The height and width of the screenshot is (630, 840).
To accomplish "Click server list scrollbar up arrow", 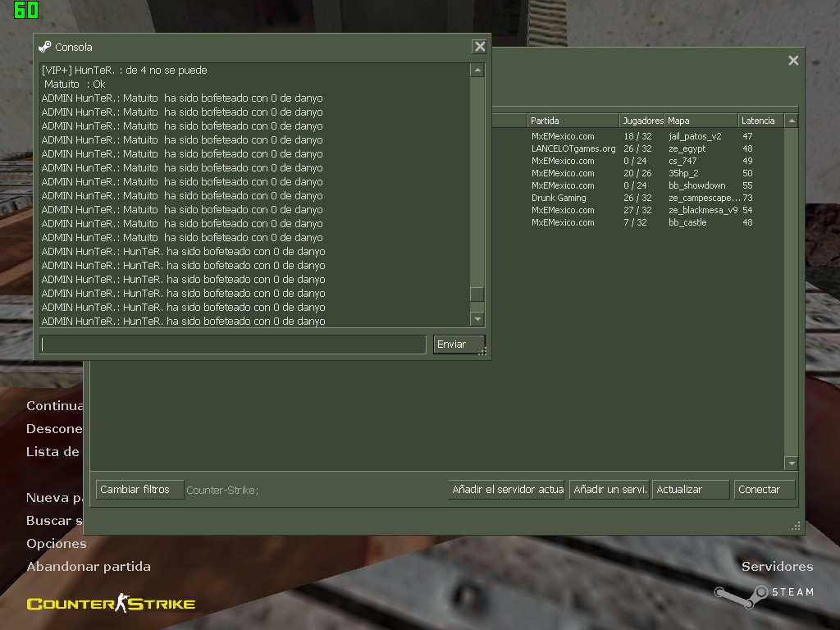I will coord(792,121).
